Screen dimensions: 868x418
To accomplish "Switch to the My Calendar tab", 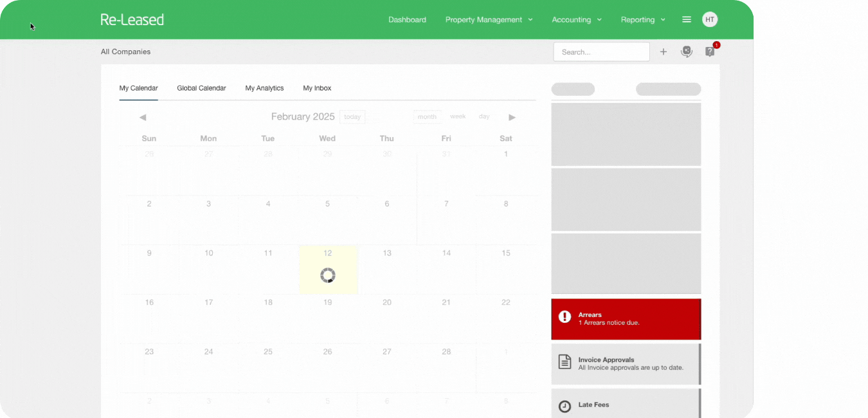I will (138, 88).
